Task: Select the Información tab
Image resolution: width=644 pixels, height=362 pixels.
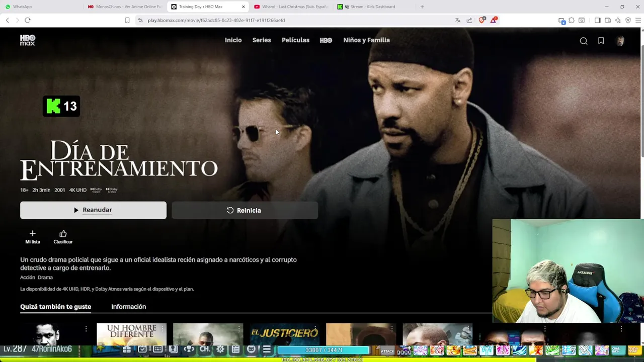Action: pyautogui.click(x=128, y=307)
